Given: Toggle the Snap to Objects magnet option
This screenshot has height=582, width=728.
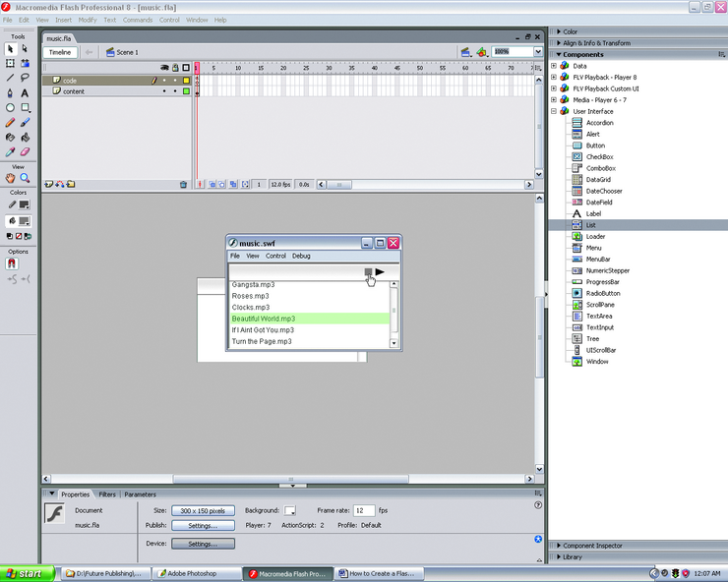Looking at the screenshot, I should (12, 263).
